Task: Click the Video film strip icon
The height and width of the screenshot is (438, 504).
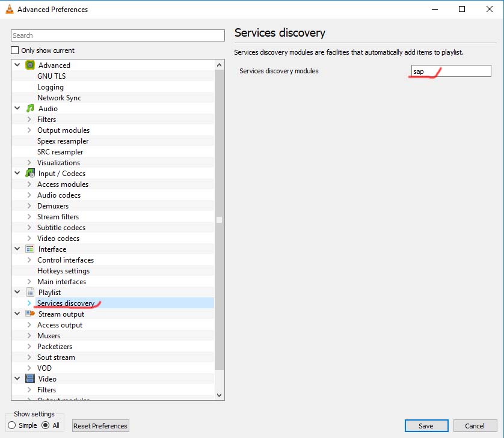Action: (30, 379)
